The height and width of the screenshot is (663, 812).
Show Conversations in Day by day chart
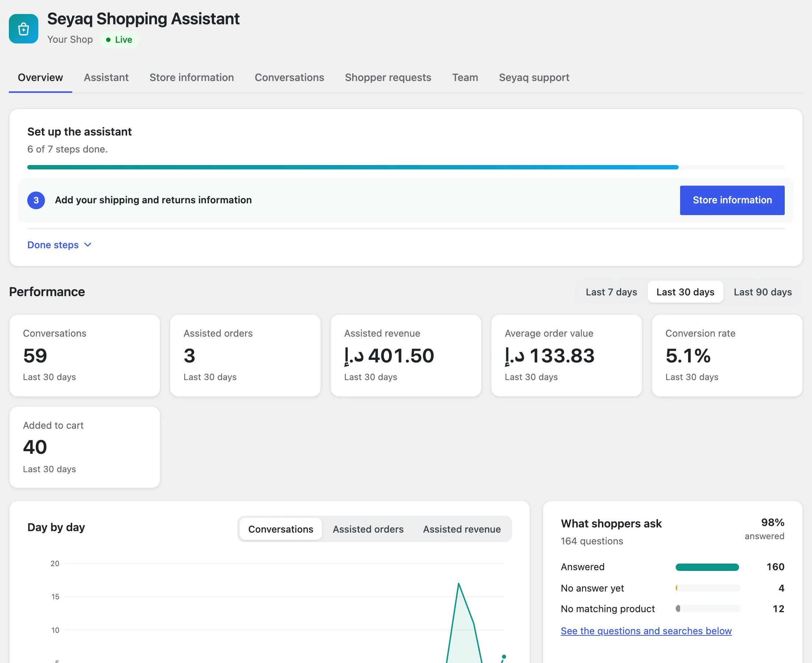pyautogui.click(x=281, y=529)
